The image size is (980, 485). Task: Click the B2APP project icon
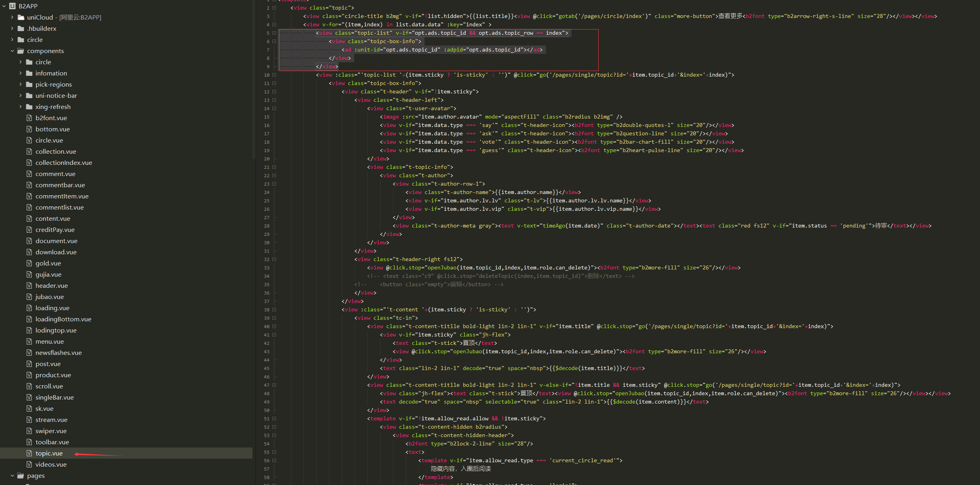pos(12,6)
